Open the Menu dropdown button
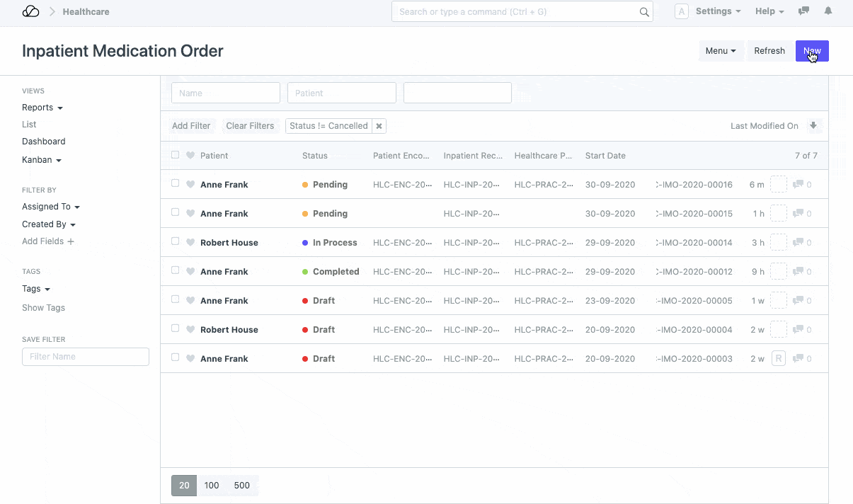Screen dimensions: 853x504 pos(721,51)
